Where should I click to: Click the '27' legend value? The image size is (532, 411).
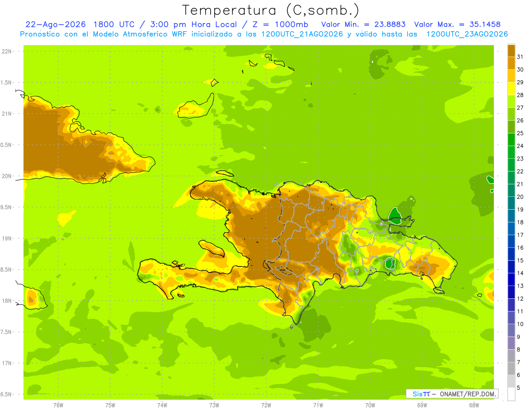tap(520, 108)
